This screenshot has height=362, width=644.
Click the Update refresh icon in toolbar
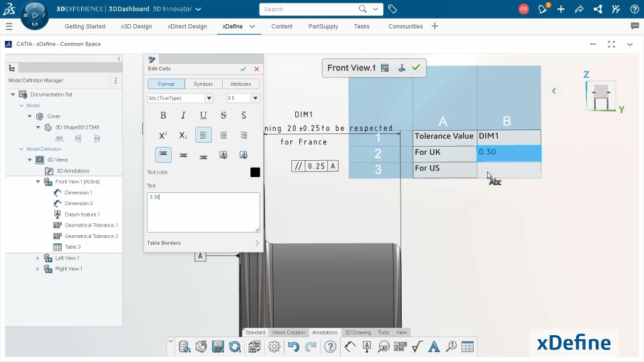[x=235, y=347]
